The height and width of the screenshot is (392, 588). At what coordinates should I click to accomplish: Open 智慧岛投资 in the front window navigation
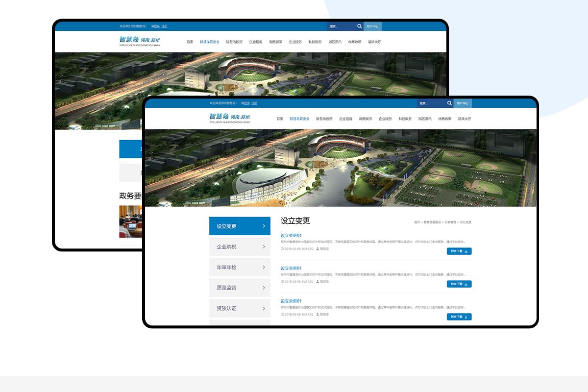point(324,119)
